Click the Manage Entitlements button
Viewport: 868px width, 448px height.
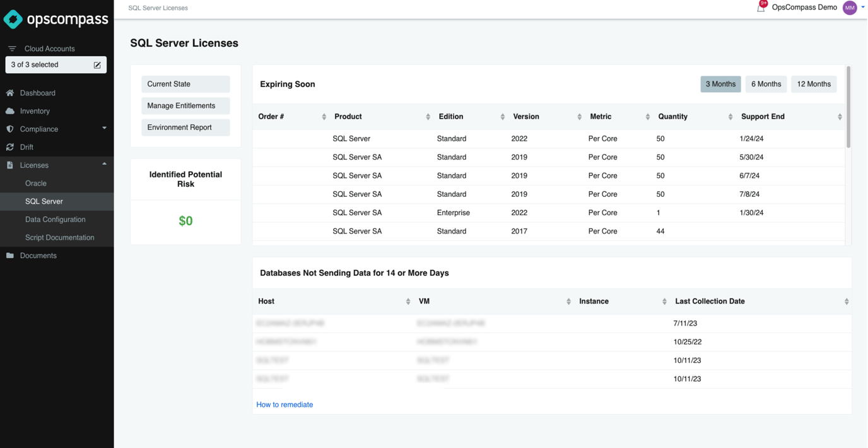pos(185,105)
